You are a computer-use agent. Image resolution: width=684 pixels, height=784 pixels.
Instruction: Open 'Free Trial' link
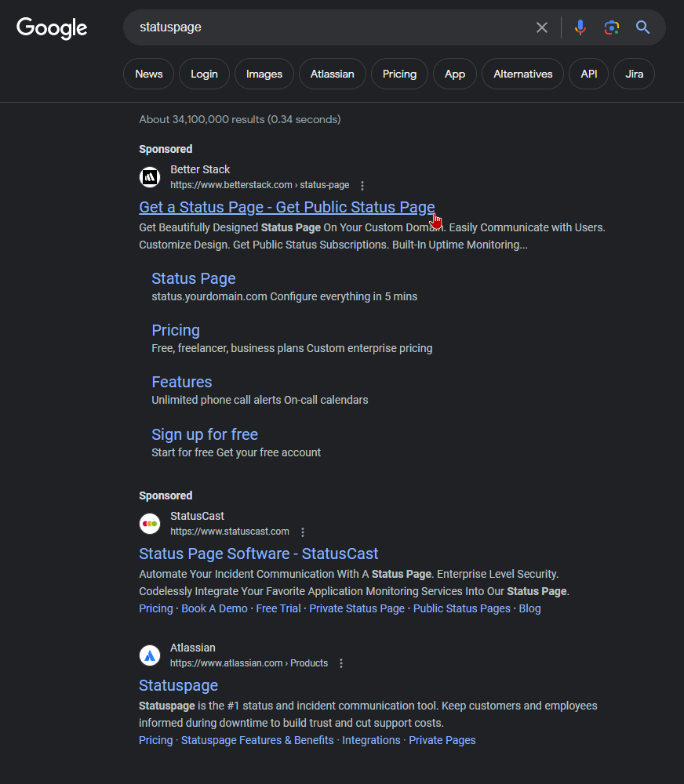tap(278, 608)
